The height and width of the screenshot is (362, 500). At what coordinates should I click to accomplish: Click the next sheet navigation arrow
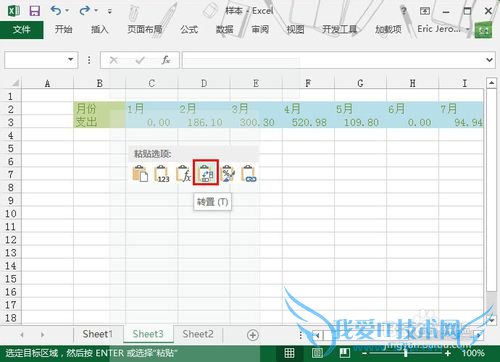pos(42,334)
